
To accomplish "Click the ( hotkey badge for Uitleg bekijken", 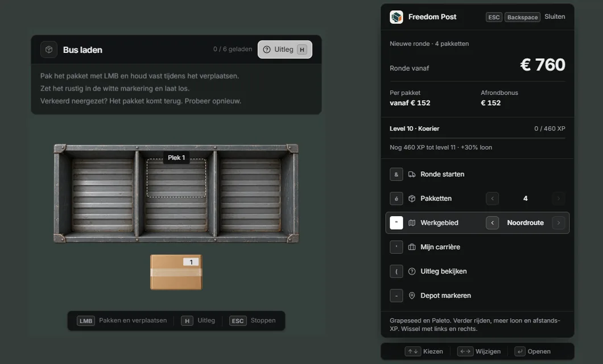I will 396,271.
